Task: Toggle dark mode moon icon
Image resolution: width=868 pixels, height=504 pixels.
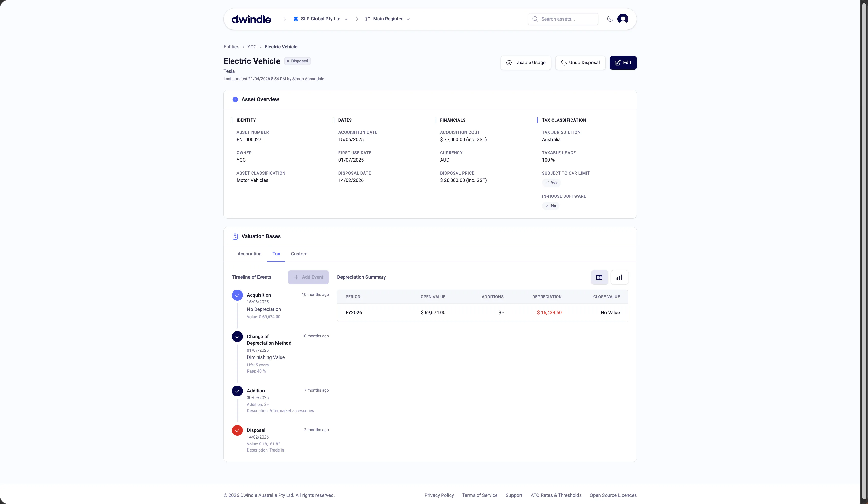Action: point(610,19)
